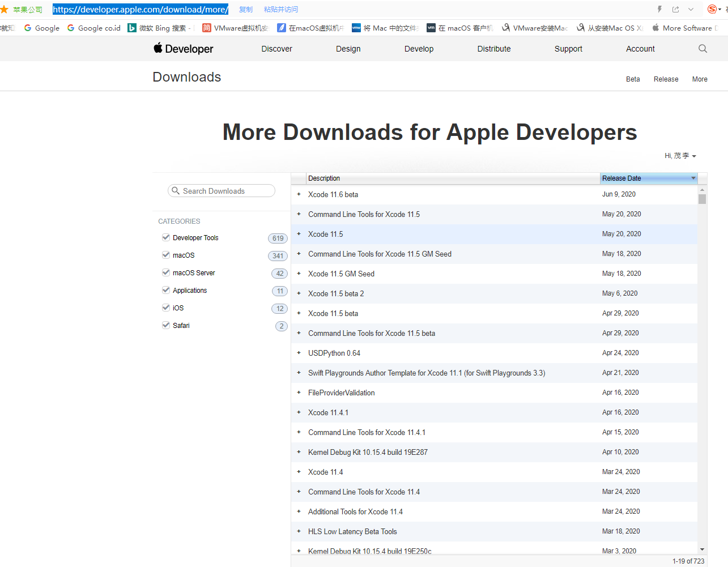Open the 从安装Mac OS X bookmark
Image resolution: width=728 pixels, height=567 pixels.
point(610,28)
